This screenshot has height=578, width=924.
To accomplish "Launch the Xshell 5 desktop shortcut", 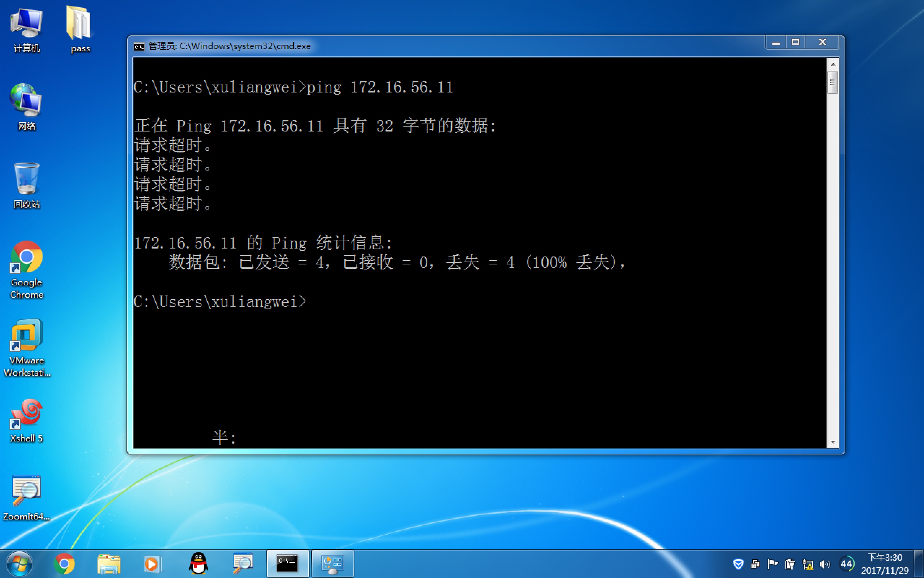I will click(26, 420).
